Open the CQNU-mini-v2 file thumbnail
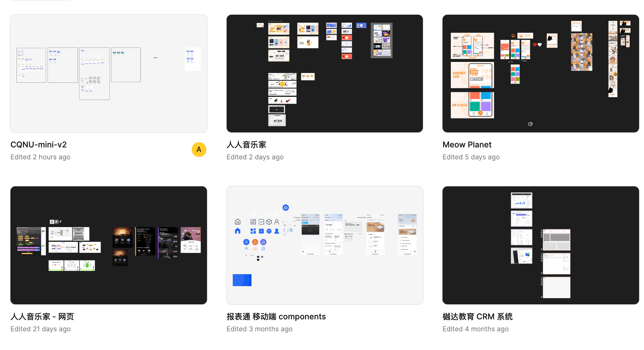The height and width of the screenshot is (350, 644). [x=109, y=74]
